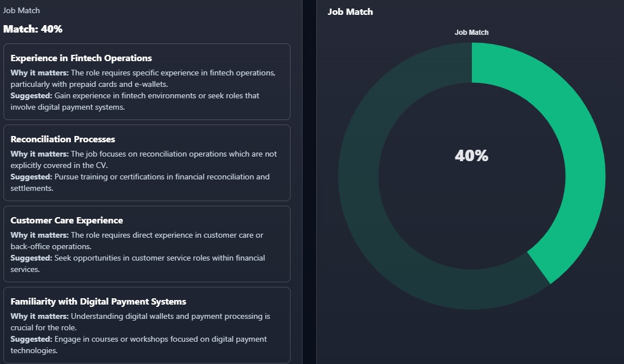Click the 40% label in the chart center
Screen dimensions: 624x364
471,155
